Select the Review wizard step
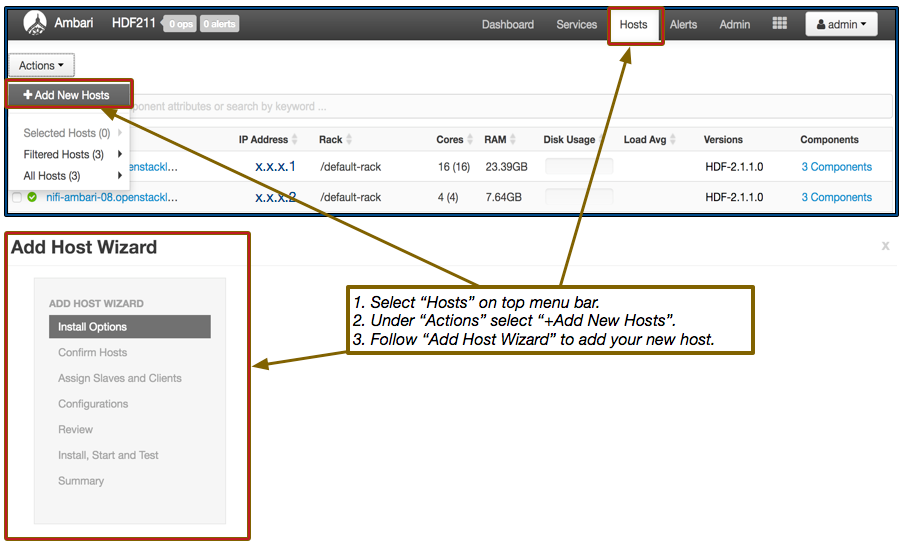The image size is (904, 547). click(x=75, y=429)
